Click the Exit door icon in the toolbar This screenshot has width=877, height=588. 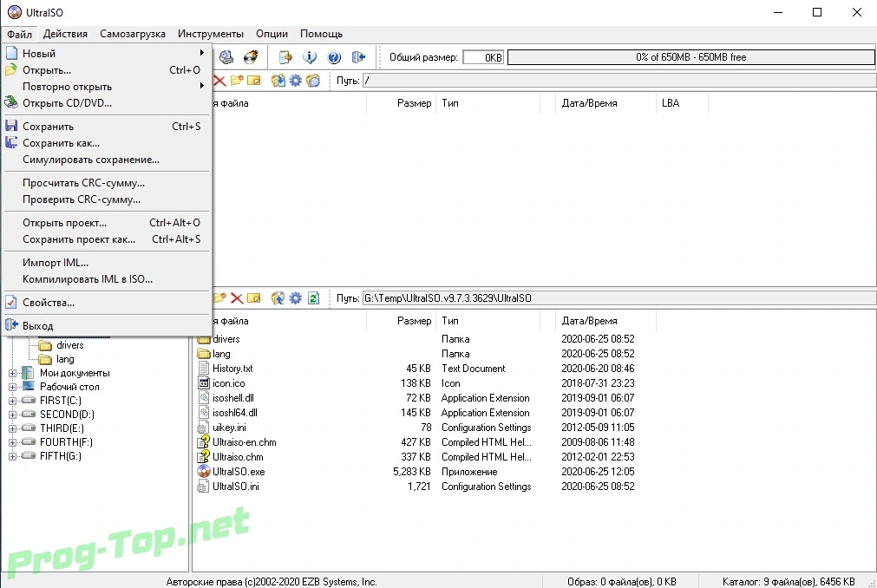[358, 57]
